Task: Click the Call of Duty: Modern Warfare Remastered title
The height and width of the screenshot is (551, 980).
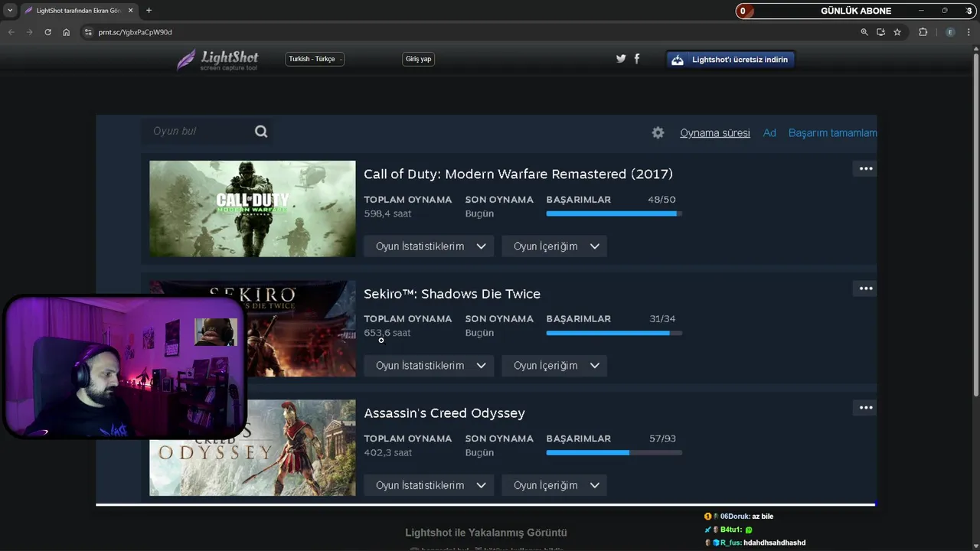Action: coord(518,174)
